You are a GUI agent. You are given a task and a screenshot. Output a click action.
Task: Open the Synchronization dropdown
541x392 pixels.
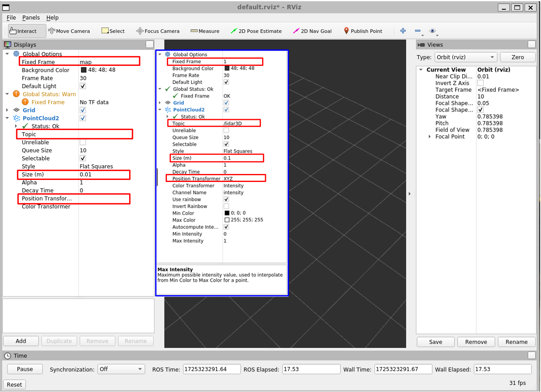[x=121, y=369]
